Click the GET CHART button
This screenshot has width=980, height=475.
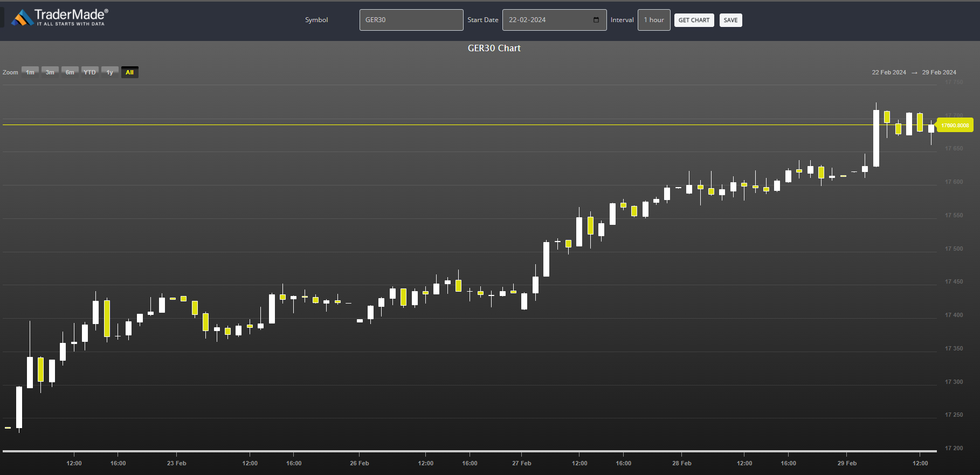(x=694, y=20)
